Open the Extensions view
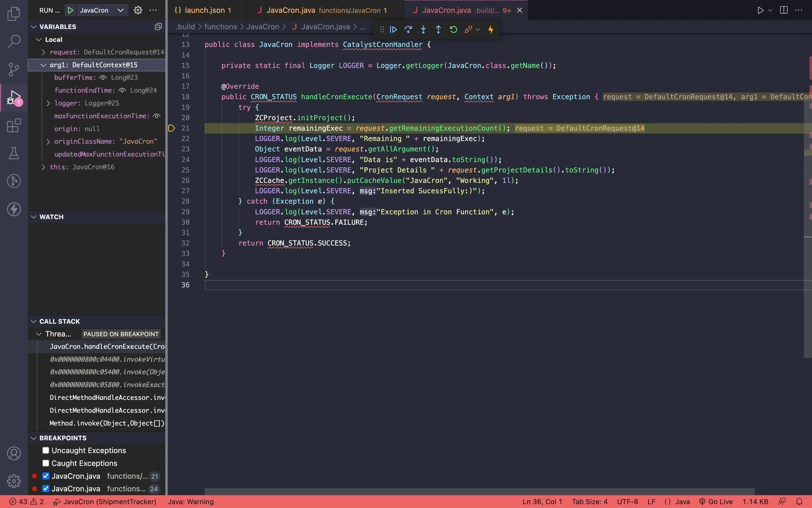Viewport: 812px width, 508px height. click(14, 125)
